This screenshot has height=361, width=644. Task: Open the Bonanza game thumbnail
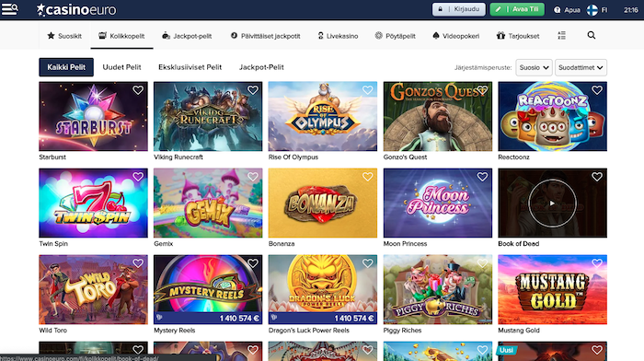coord(322,203)
